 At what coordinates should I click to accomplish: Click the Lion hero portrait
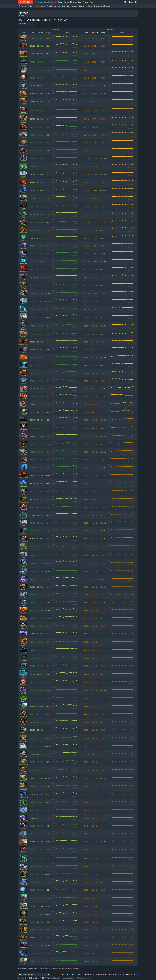[x=23, y=45]
